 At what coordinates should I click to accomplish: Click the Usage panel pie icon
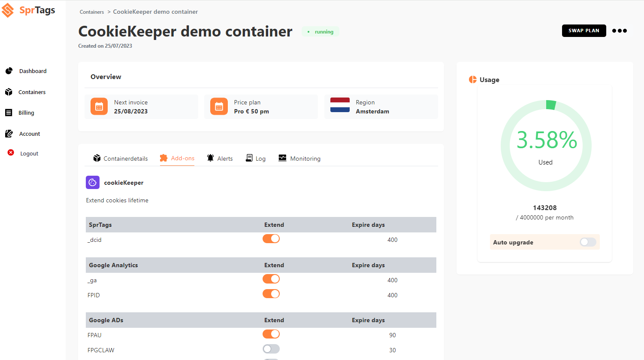[472, 79]
